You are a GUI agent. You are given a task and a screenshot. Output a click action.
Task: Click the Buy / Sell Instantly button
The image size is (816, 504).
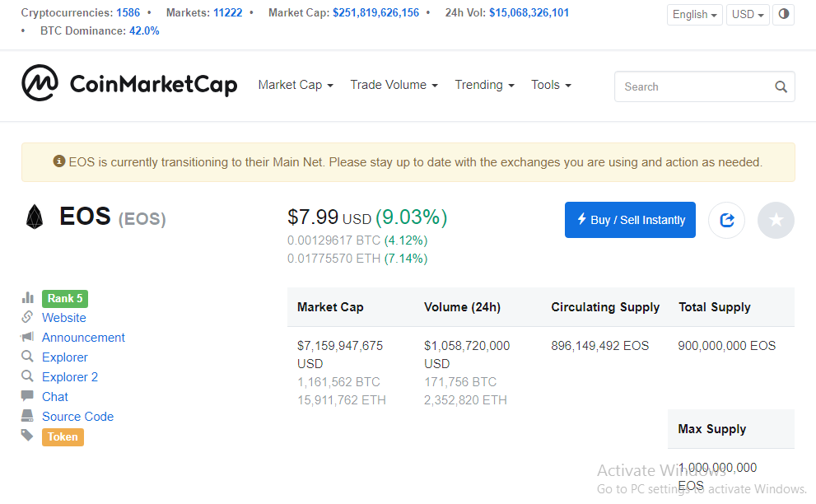coord(630,220)
